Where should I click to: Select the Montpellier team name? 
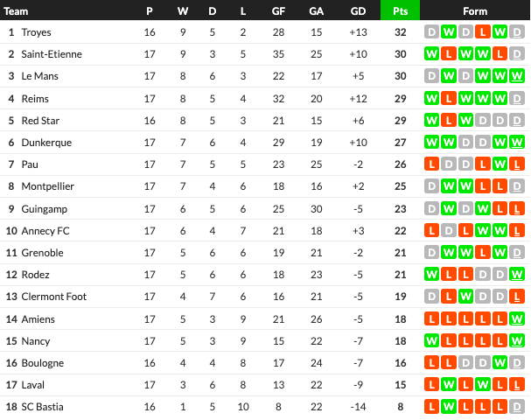coord(47,186)
